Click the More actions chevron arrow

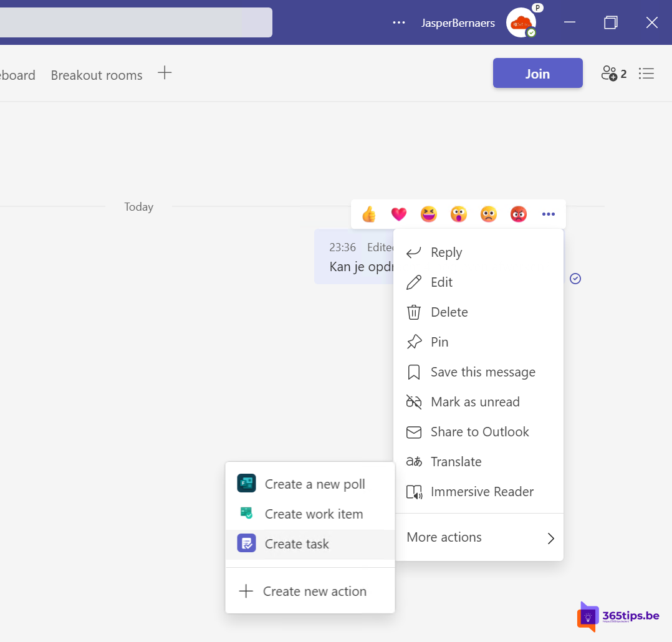coord(550,539)
